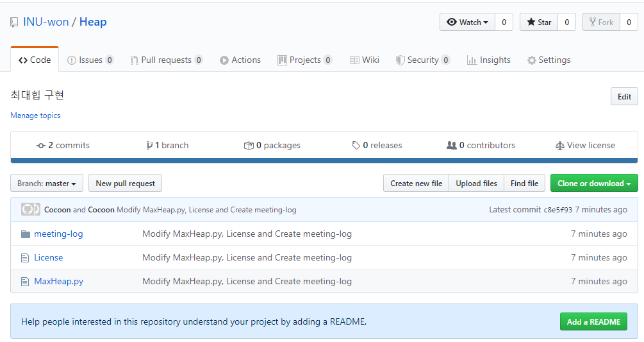Open the Branch: master dropdown
This screenshot has height=342, width=644.
[47, 184]
